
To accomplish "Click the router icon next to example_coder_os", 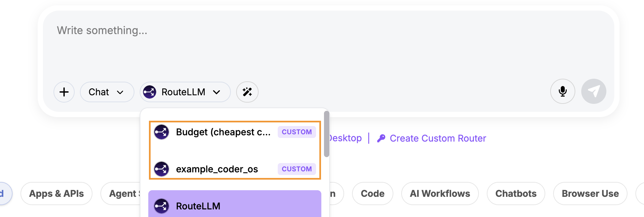I will coord(161,169).
